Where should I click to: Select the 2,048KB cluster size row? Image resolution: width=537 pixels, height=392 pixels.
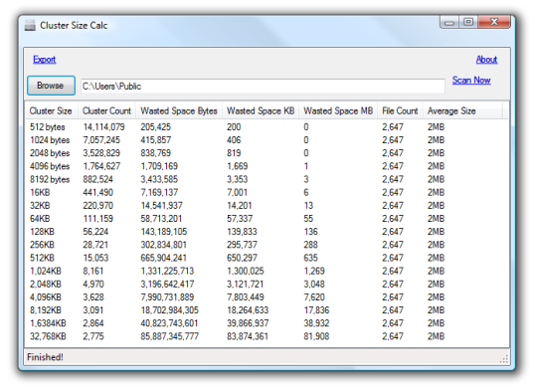pos(268,285)
